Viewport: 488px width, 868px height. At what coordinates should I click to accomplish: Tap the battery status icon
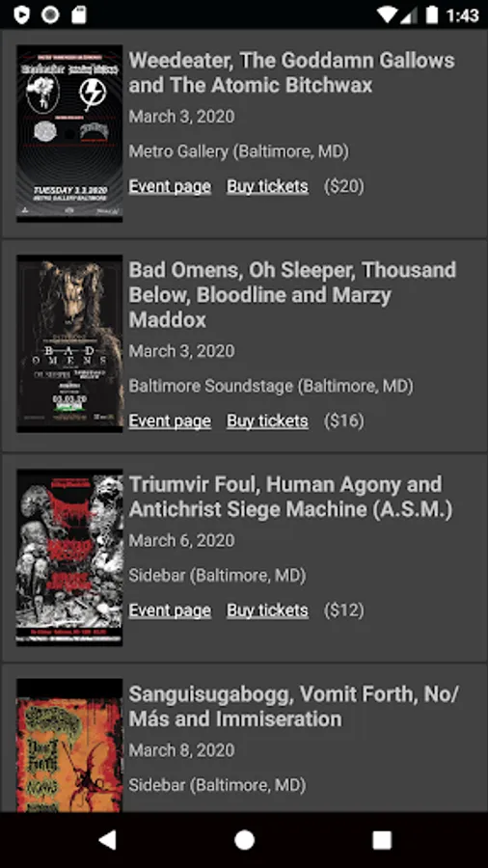(x=431, y=14)
